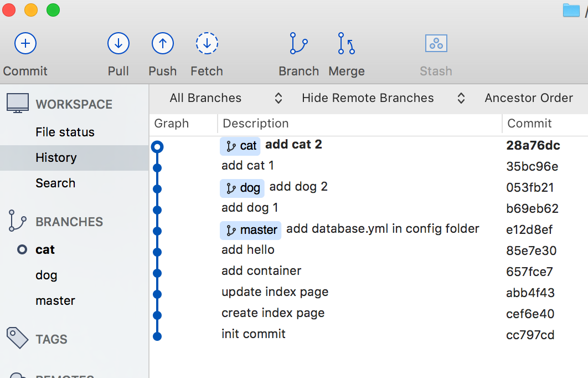The height and width of the screenshot is (378, 588).
Task: Select the dog branch in the sidebar
Action: coord(47,275)
